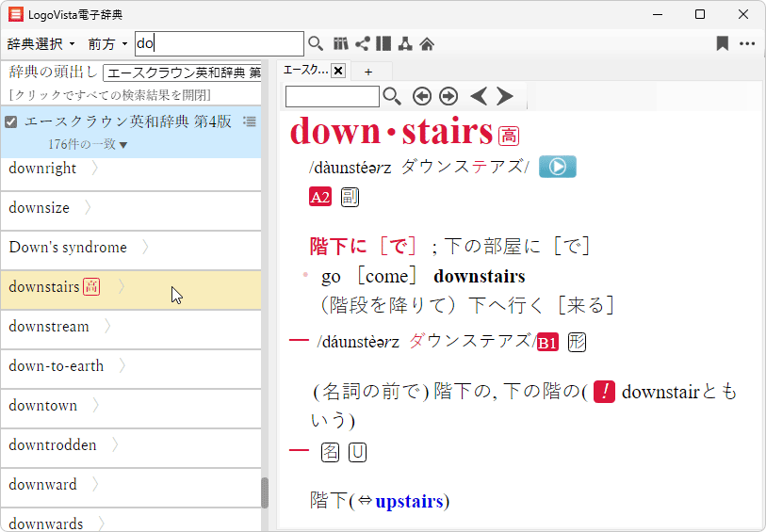Image resolution: width=766 pixels, height=532 pixels.
Task: Go back with the circled left arrow
Action: point(421,96)
